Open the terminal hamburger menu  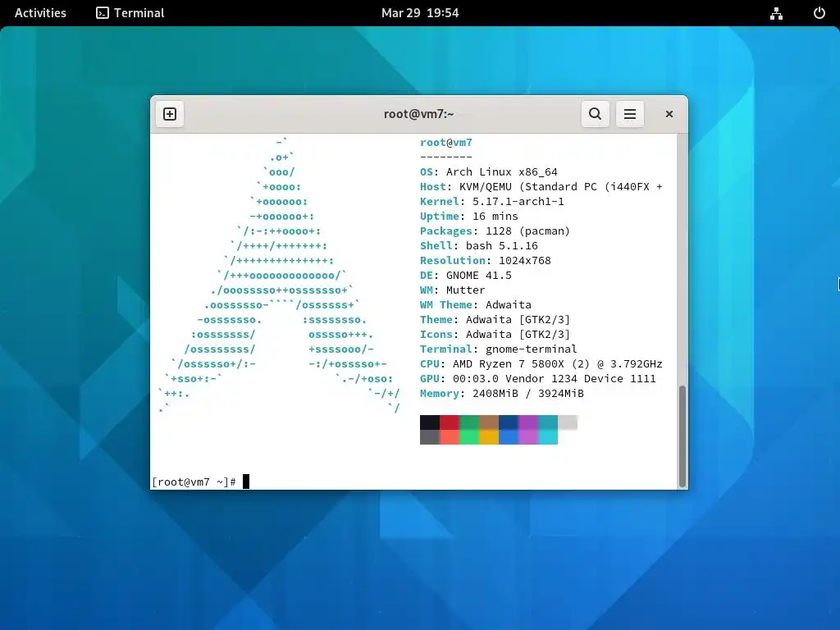coord(630,114)
